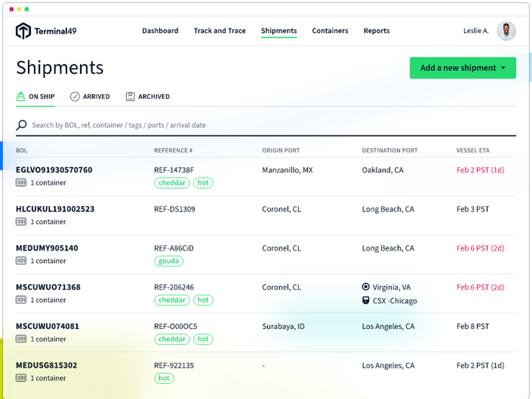Open shipment MEDUSG815302
The image size is (532, 399).
[x=46, y=365]
